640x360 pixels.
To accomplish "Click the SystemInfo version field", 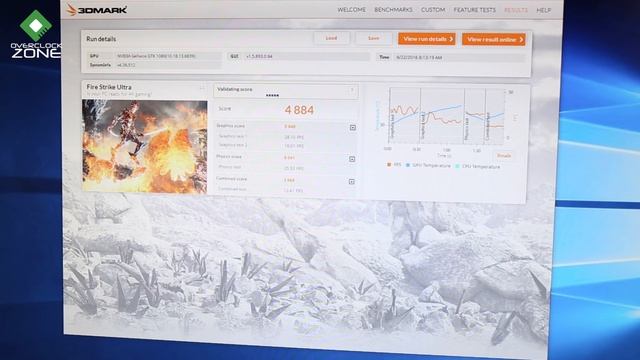I will click(169, 65).
